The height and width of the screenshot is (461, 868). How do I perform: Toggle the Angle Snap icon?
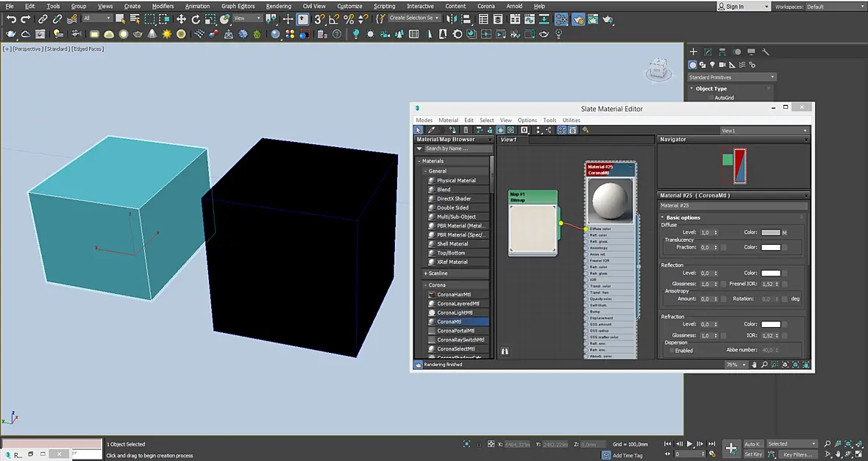pos(334,19)
